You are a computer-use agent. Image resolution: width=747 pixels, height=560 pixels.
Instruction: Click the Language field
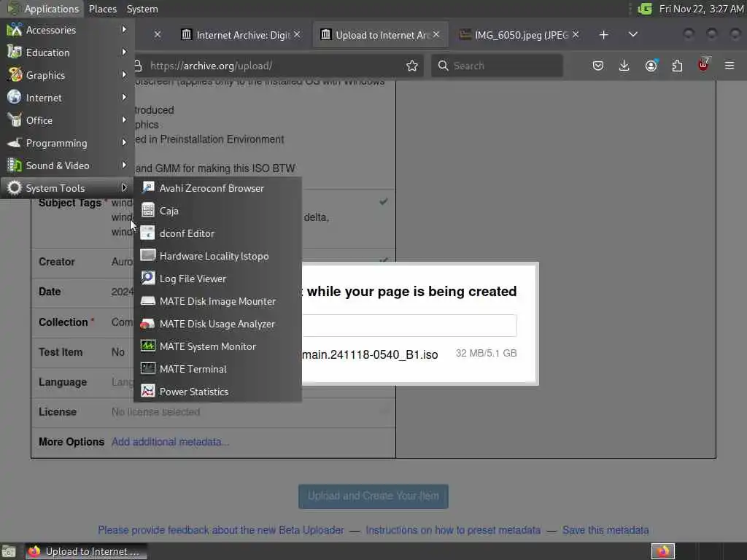coord(123,382)
